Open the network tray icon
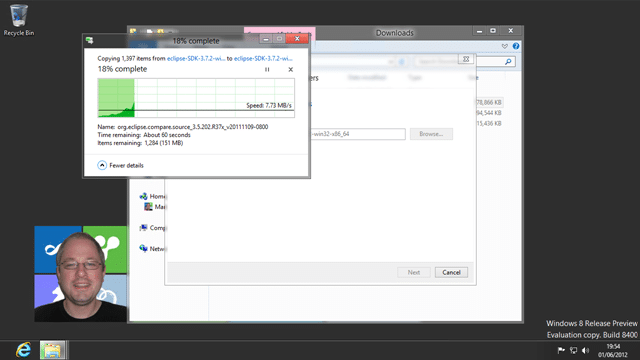This screenshot has width=640, height=360. (573, 350)
